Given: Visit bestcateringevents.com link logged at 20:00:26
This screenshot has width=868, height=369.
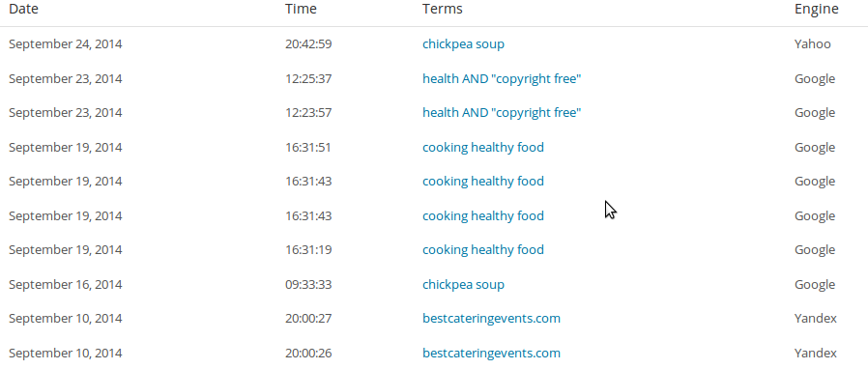Looking at the screenshot, I should tap(491, 353).
